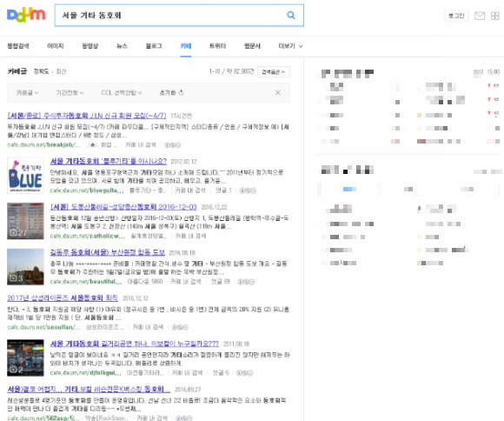Click CCL icons of the 주식투자동호회 result
Image resolution: width=504 pixels, height=421 pixels.
tap(173, 145)
